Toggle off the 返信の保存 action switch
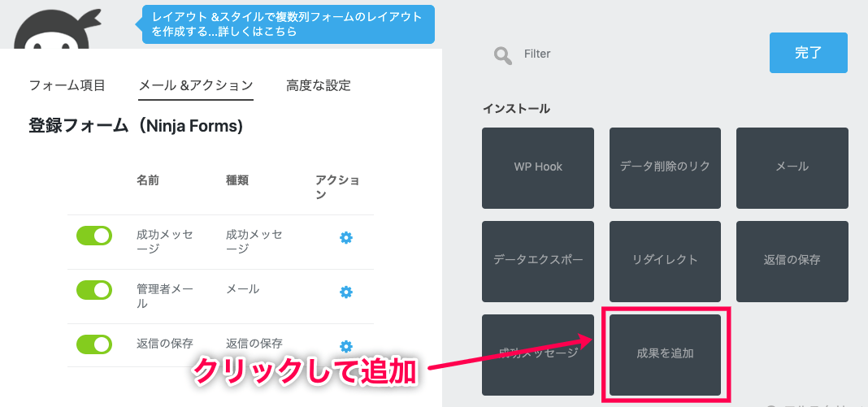 (x=94, y=344)
